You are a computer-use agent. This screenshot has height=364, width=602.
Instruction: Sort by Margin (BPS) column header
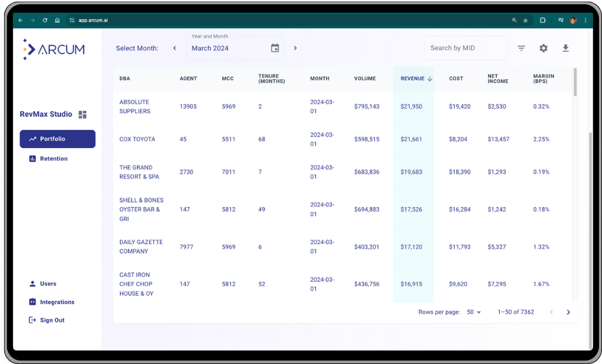(544, 79)
